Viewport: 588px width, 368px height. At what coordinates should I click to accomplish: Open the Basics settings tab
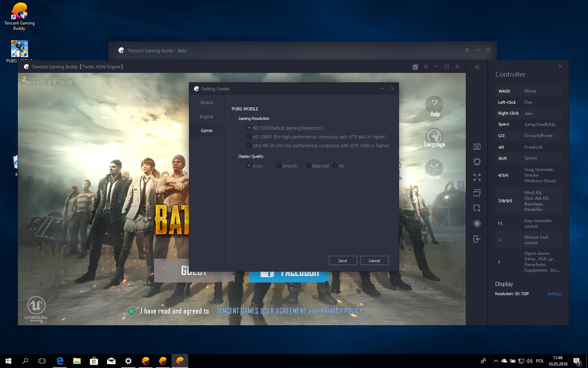206,102
